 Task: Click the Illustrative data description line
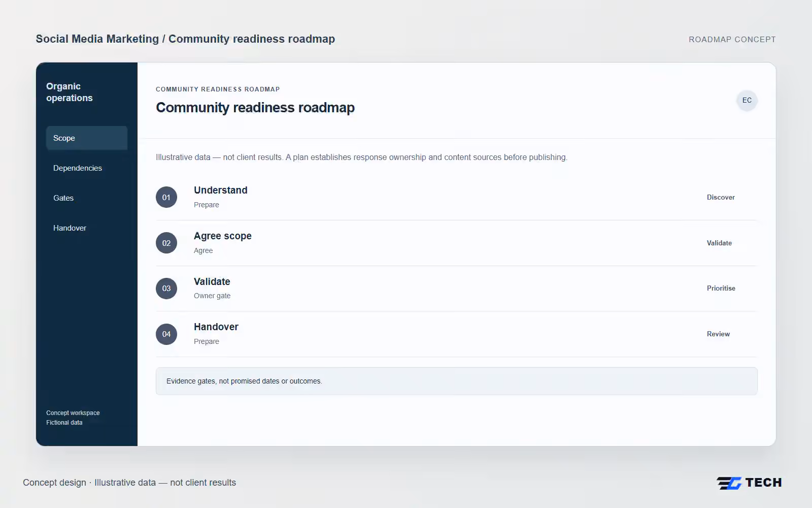click(x=361, y=157)
